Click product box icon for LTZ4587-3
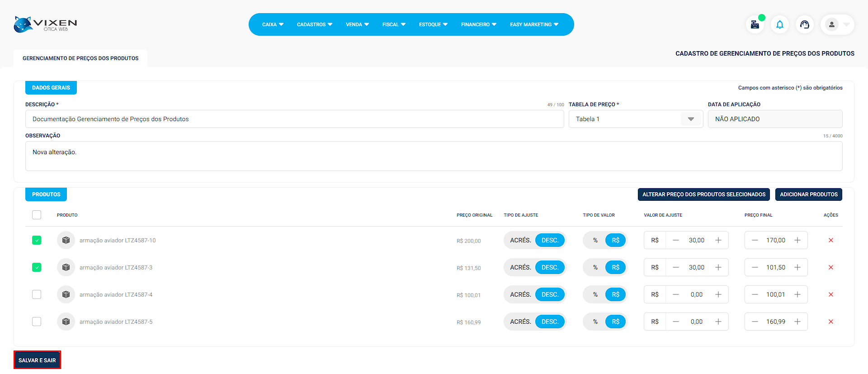Viewport: 868px width, 374px height. pyautogui.click(x=66, y=267)
